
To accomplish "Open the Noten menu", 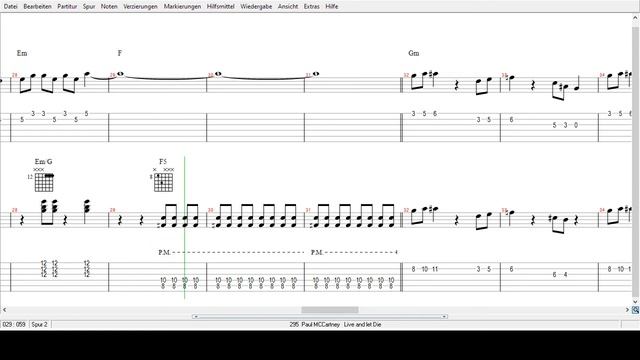I will [109, 7].
